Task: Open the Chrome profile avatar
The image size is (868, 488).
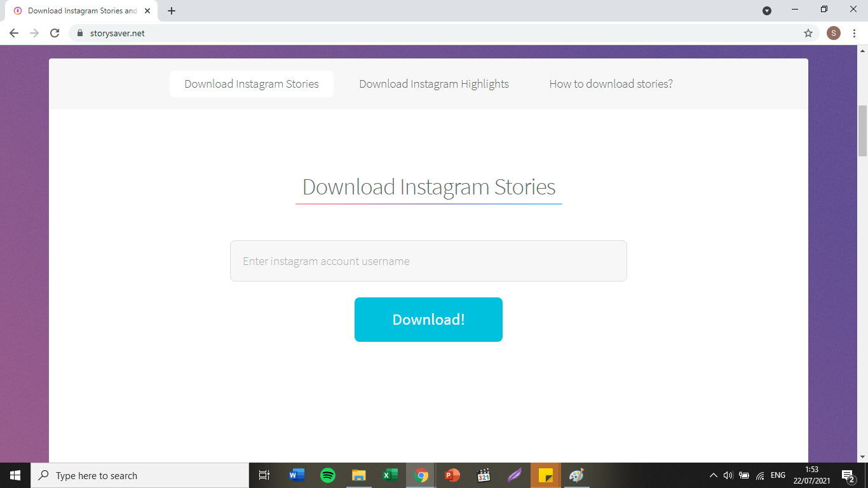Action: coord(834,33)
